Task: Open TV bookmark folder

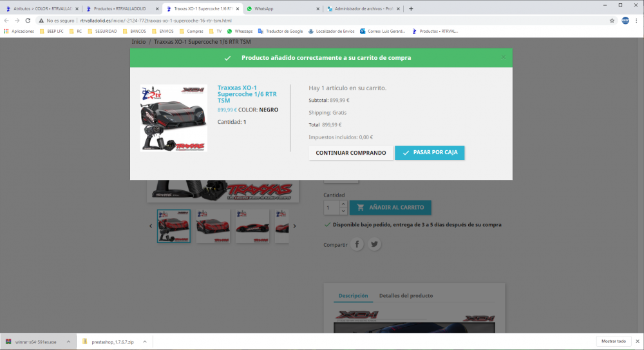Action: pos(215,31)
